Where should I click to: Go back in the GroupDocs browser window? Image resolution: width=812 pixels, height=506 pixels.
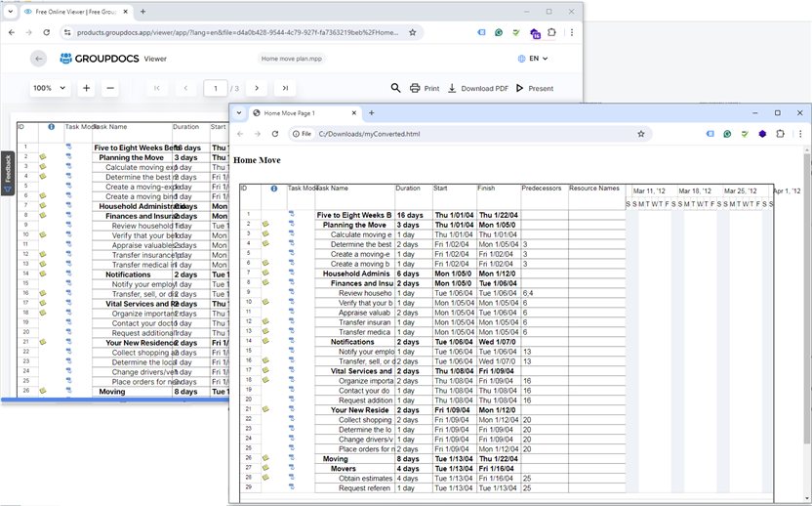tap(12, 32)
